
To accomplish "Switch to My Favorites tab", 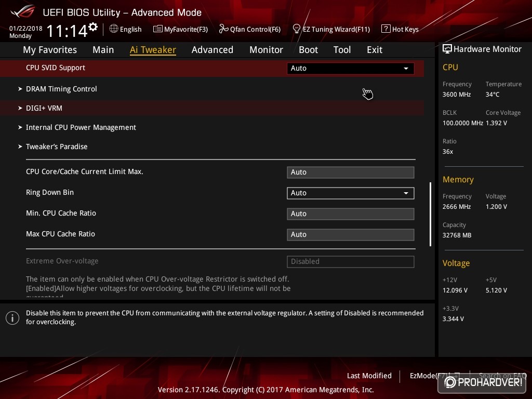I will [x=50, y=50].
